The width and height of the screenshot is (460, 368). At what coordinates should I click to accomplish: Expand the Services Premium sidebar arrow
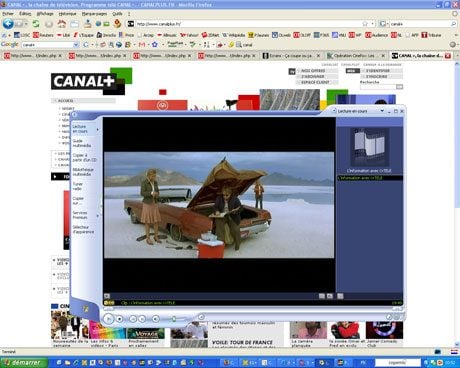[x=98, y=216]
